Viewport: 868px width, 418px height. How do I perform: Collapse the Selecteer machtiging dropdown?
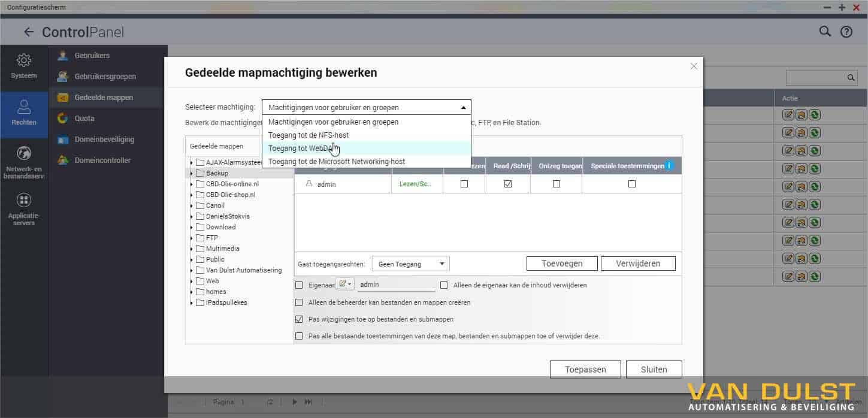point(463,108)
